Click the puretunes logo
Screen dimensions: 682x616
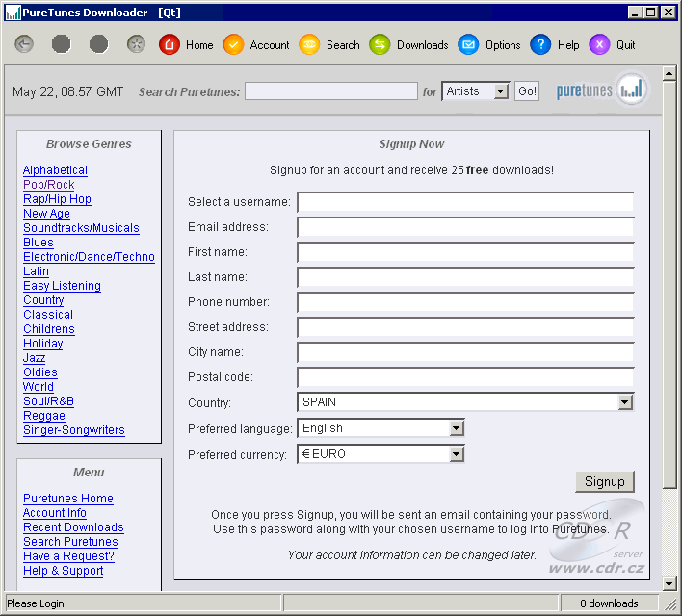603,90
